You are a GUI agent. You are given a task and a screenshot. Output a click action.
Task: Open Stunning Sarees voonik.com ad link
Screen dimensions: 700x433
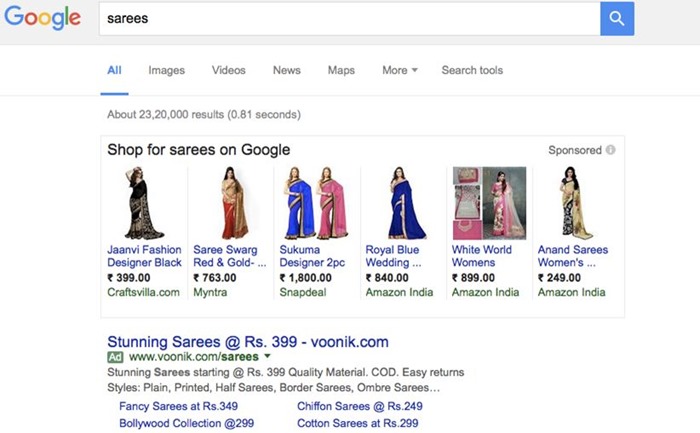(247, 341)
